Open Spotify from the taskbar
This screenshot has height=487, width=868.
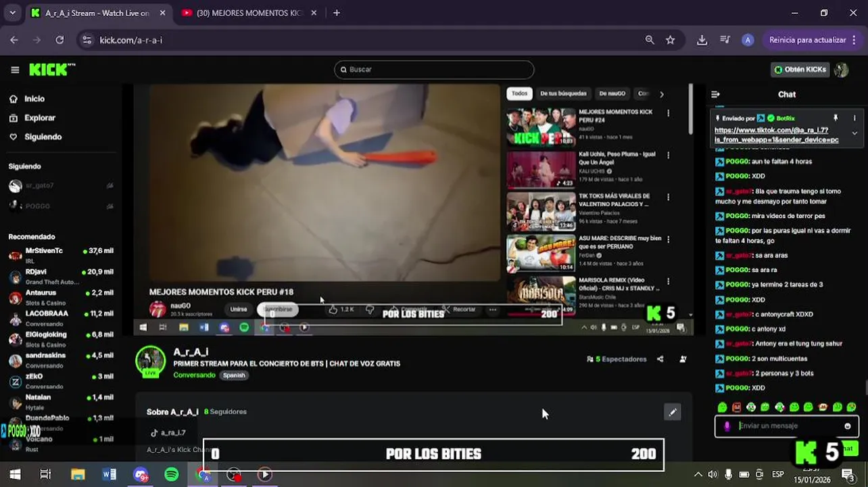click(172, 475)
